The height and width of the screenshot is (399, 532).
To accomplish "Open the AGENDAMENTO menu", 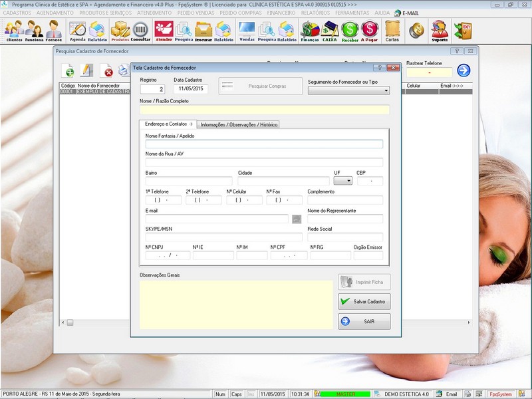I will [55, 13].
